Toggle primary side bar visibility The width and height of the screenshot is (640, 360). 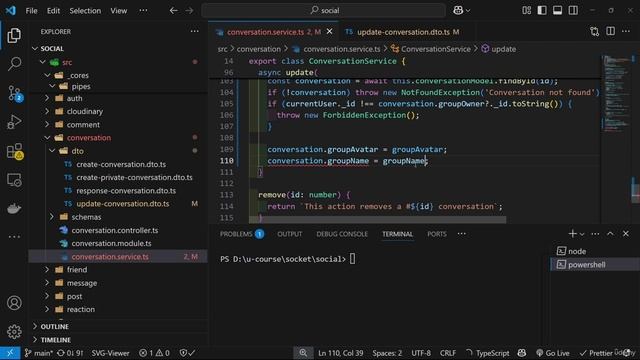click(542, 10)
